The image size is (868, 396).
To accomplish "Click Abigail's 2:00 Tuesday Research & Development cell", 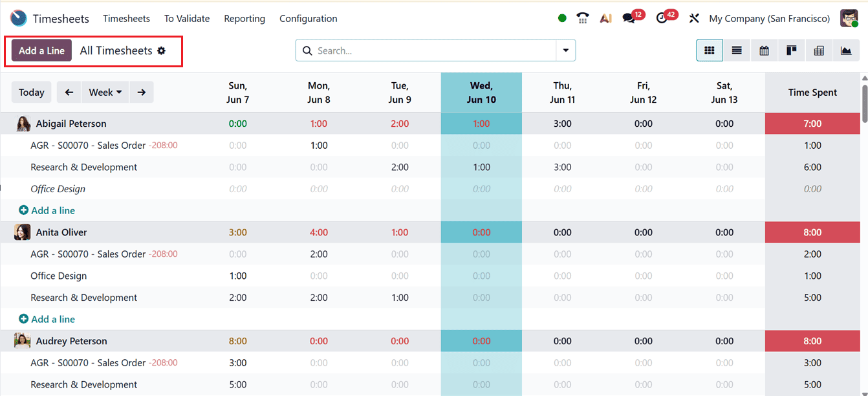I will coord(400,167).
